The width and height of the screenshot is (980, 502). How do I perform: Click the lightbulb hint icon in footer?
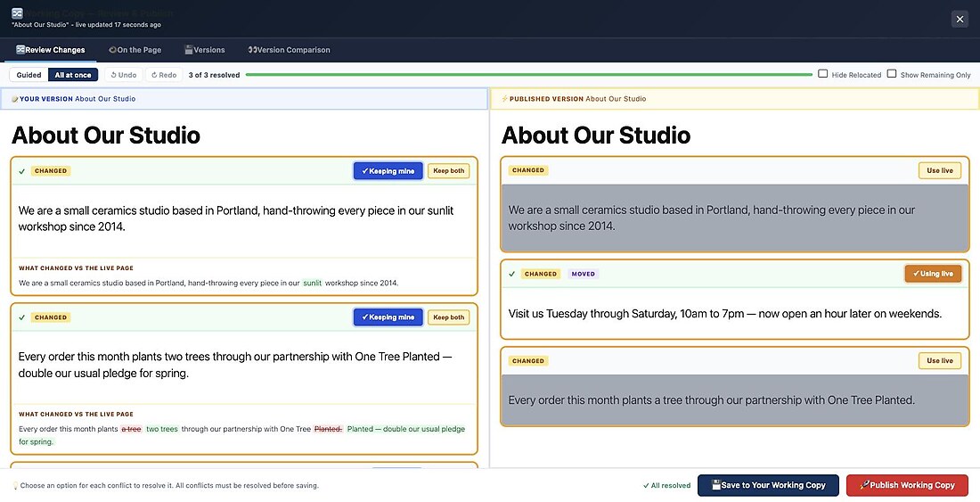coord(16,486)
